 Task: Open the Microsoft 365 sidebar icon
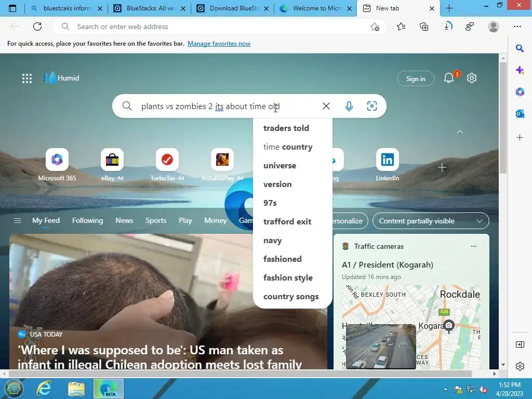coord(520,92)
